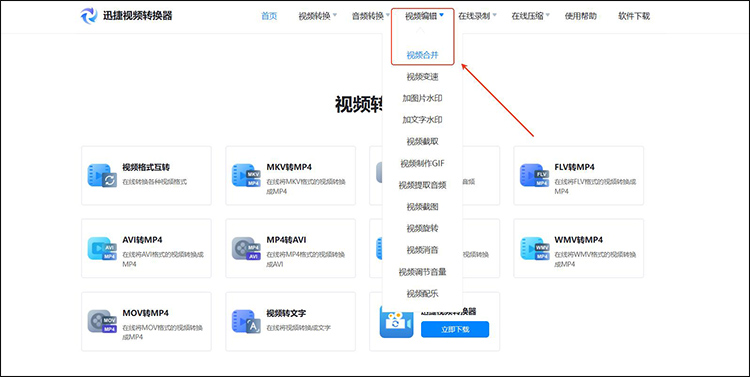This screenshot has height=377, width=750.
Task: Click the 迅捷视频转换器 logo icon
Action: [x=88, y=16]
